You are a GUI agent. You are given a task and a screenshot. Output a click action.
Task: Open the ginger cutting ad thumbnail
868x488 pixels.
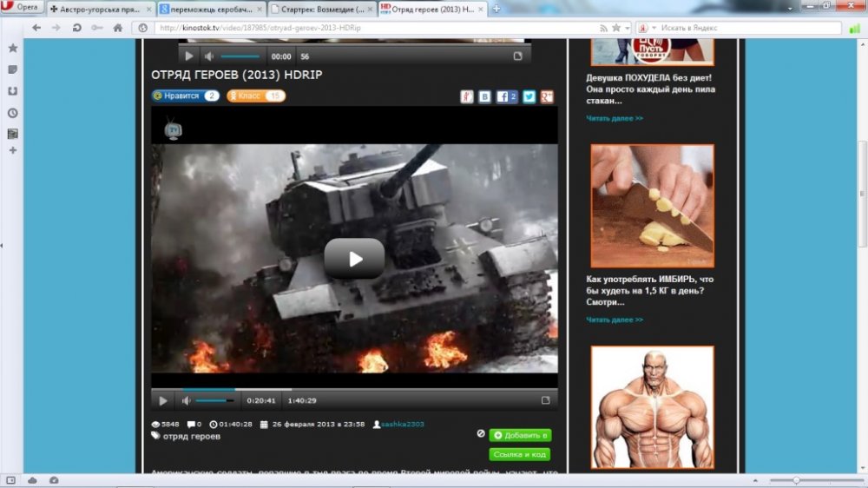[x=652, y=206]
